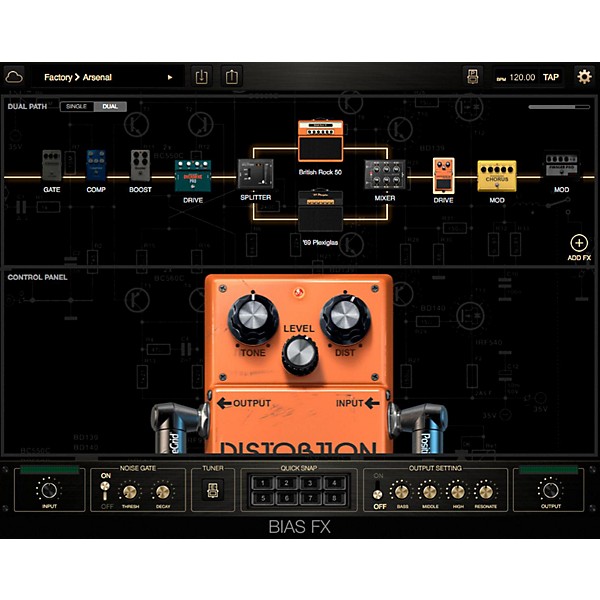Click the OUTPUT volume knob
Image resolution: width=600 pixels, height=600 pixels.
click(551, 490)
